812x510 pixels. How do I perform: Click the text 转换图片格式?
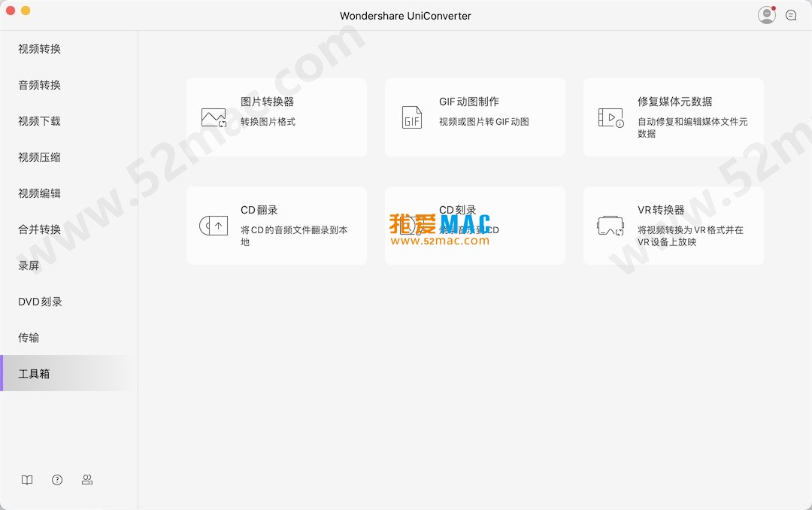268,122
